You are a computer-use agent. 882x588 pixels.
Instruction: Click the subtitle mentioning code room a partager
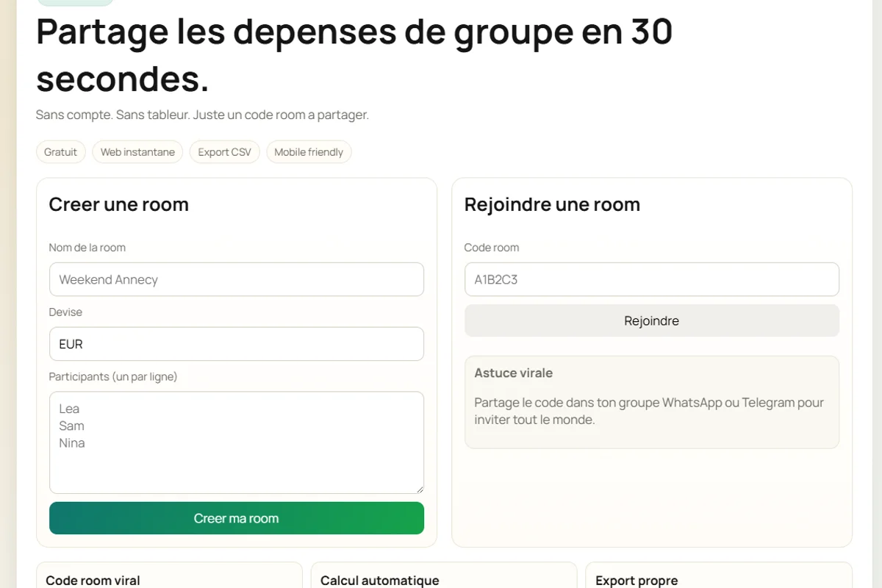(201, 115)
